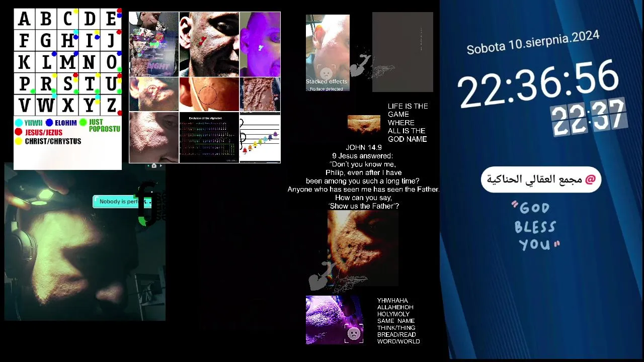Viewport: 644px width, 362px height.
Task: Select the letter J tile in alphabet grid
Action: point(111,40)
